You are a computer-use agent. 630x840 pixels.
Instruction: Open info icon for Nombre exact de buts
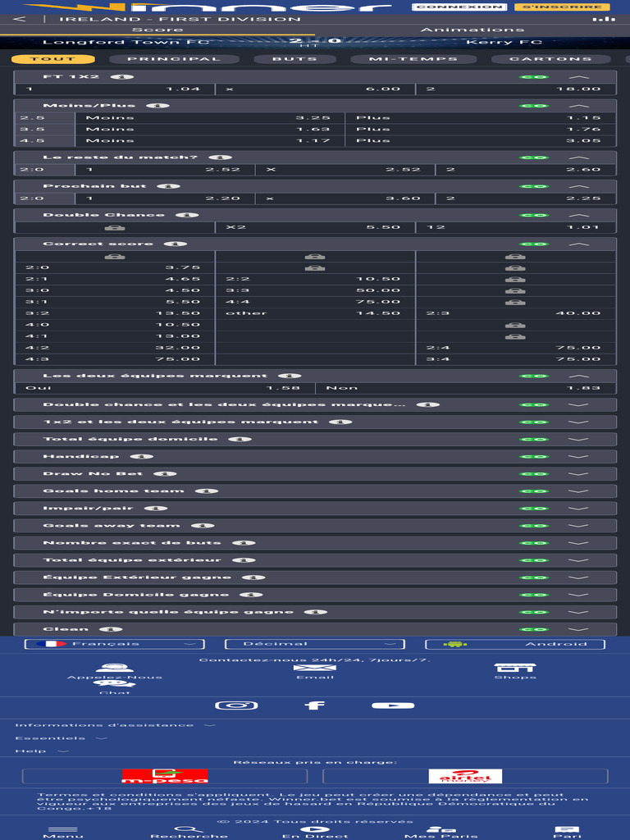coord(244,543)
